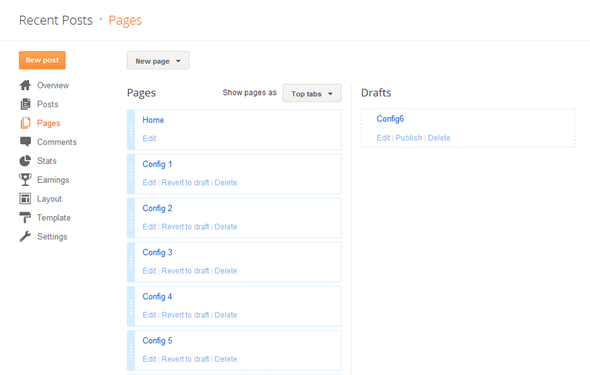Open the Config 3 page title
The image size is (590, 375).
(x=157, y=252)
